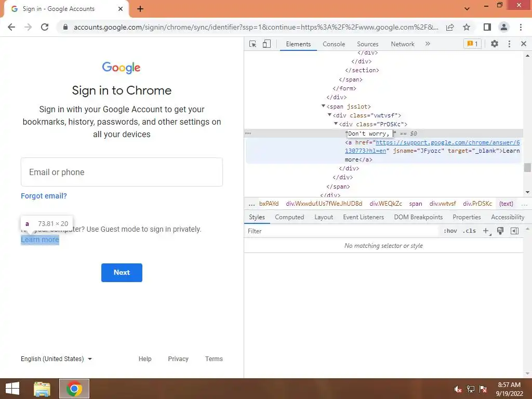This screenshot has width=532, height=399.
Task: Open the Layout tab
Action: (x=323, y=217)
